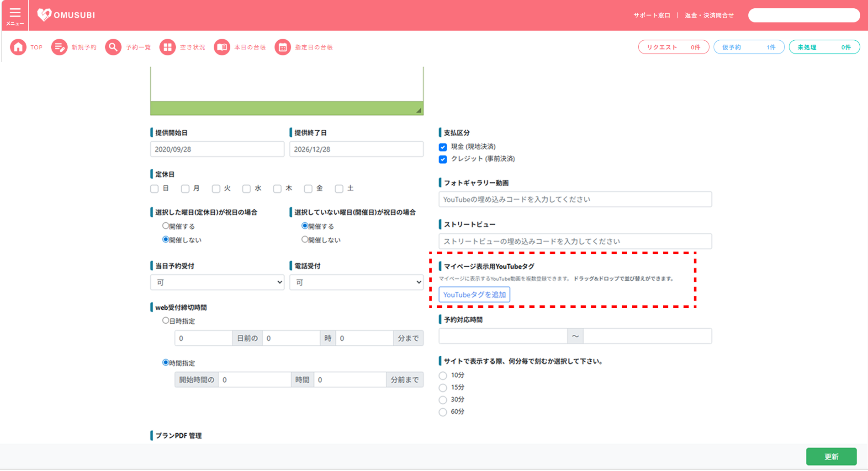Select the 15分 interval option
The image size is (868, 471).
point(443,388)
